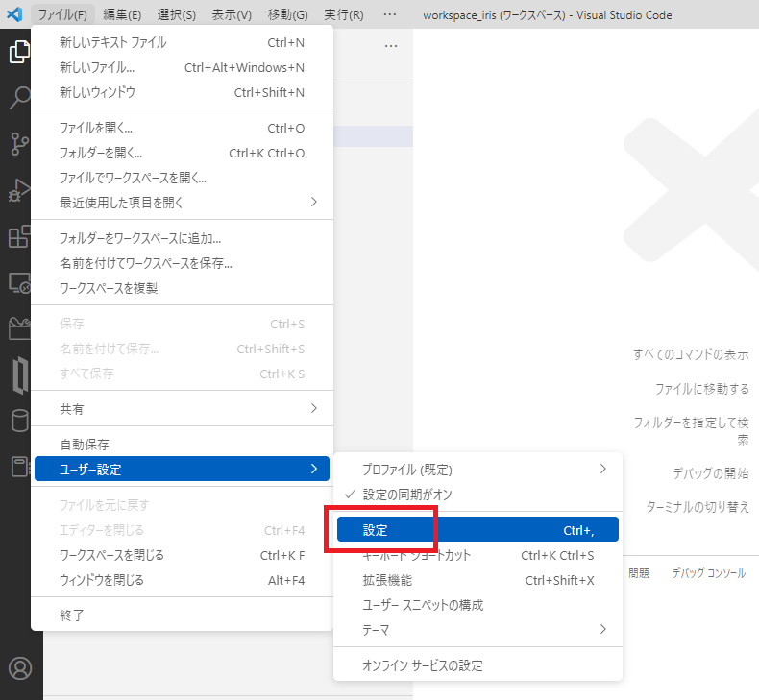The width and height of the screenshot is (759, 700).
Task: Toggle 自動保存 (Auto Save) in File menu
Action: click(85, 445)
